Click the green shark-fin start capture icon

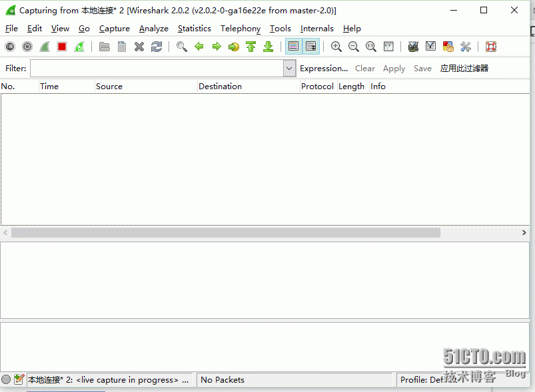[x=45, y=47]
